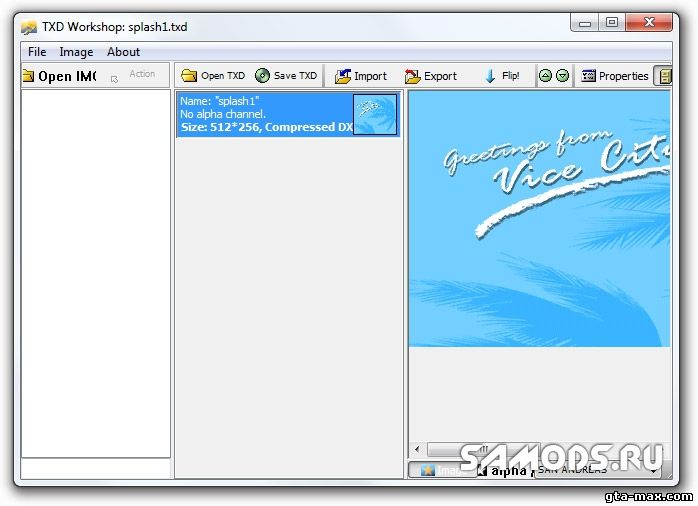
Task: Click the Open IMG button
Action: pos(60,76)
